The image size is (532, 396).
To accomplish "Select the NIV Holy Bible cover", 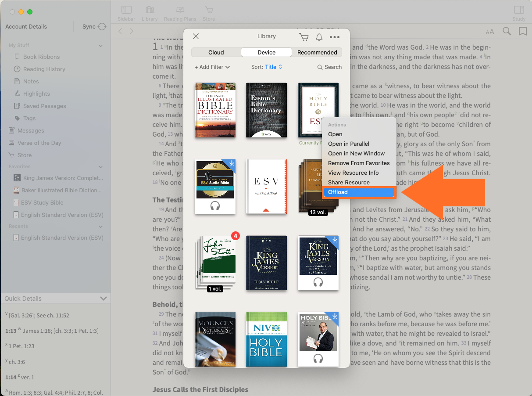I will point(266,339).
